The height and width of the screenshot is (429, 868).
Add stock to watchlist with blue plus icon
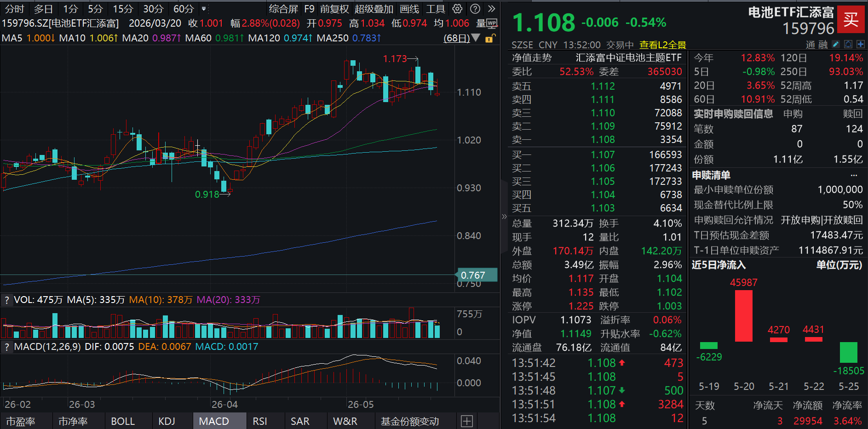click(860, 44)
